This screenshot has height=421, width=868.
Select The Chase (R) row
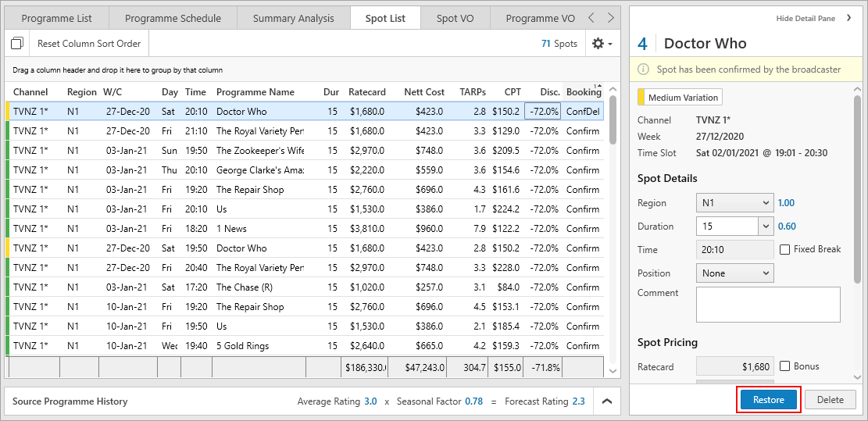[x=305, y=287]
